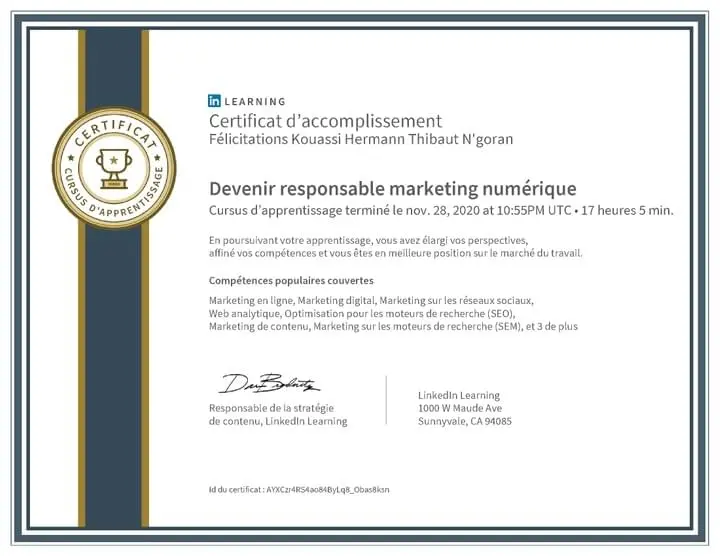Viewport: 720px width, 556px height.
Task: Click the certificate ID line 'Id du certificat'
Action: point(299,489)
